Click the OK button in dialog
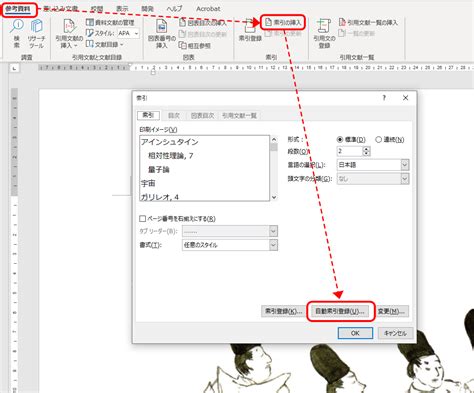The image size is (474, 393). pos(355,333)
